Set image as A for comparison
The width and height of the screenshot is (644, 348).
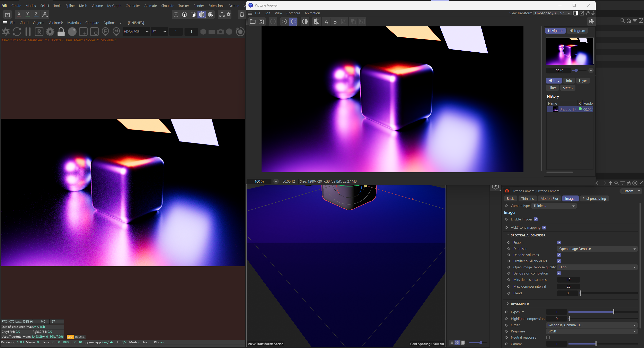pyautogui.click(x=326, y=21)
